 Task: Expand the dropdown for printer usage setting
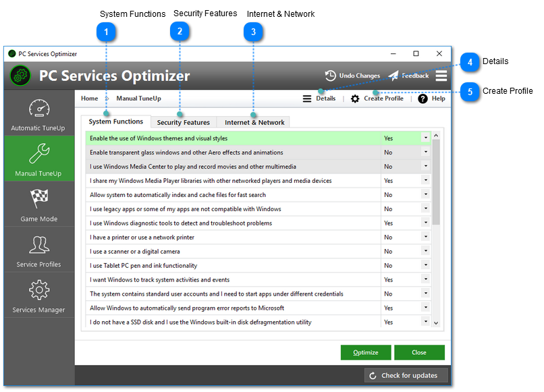pos(426,237)
